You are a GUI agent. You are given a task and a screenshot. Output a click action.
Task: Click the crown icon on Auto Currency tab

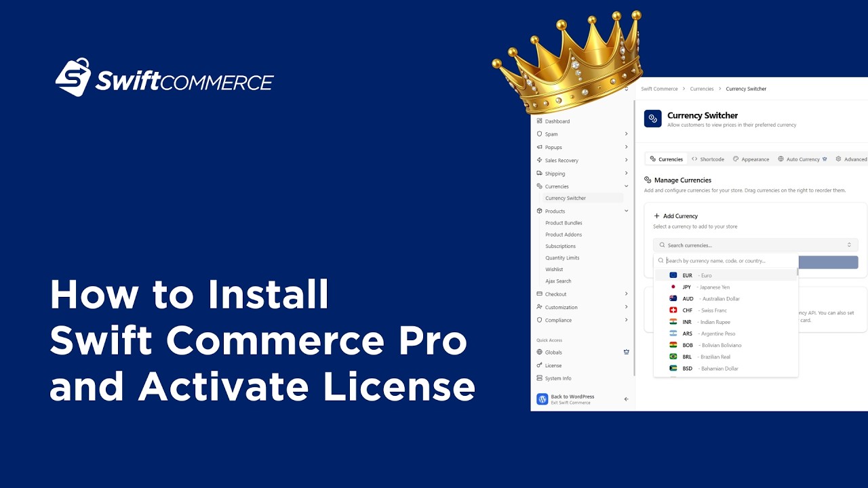coord(825,159)
